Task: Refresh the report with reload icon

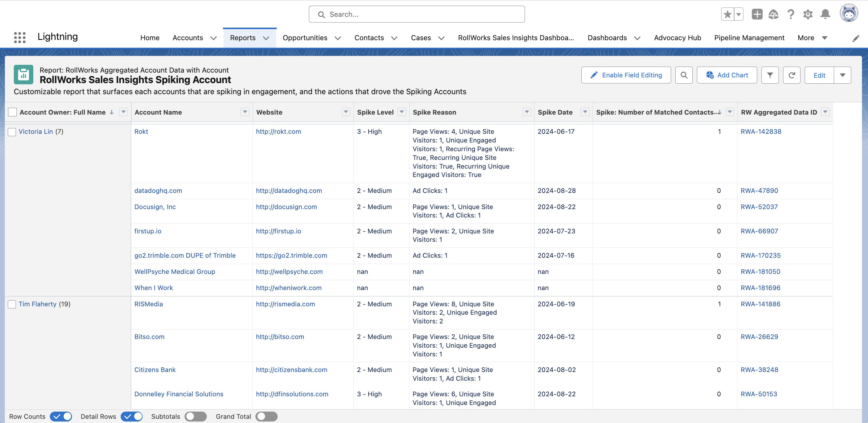Action: pyautogui.click(x=791, y=75)
